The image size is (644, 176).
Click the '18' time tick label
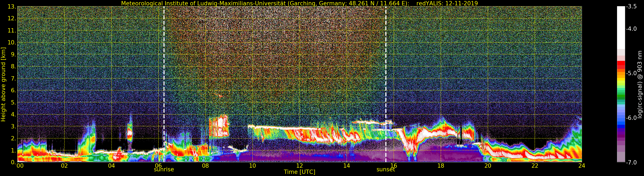[441, 166]
